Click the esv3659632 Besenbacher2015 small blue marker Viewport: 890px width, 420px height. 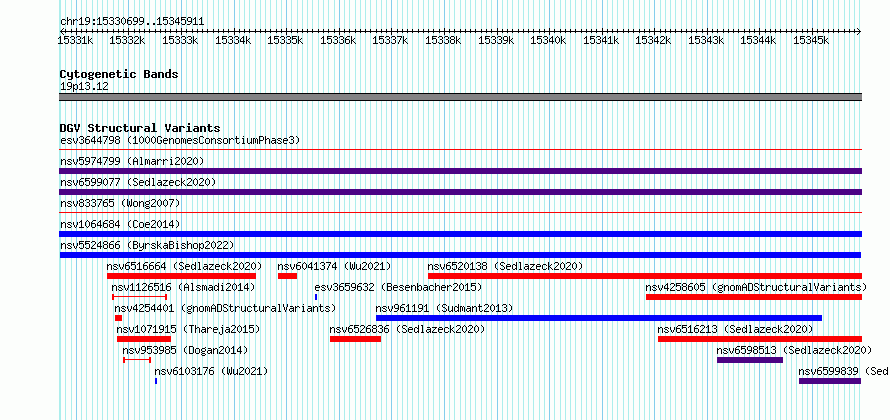tap(316, 297)
